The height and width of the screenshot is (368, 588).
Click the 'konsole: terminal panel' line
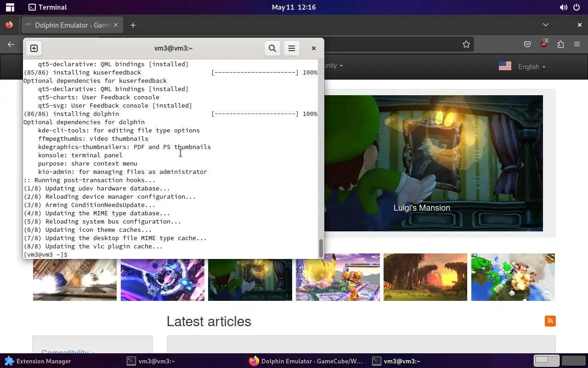pos(80,155)
